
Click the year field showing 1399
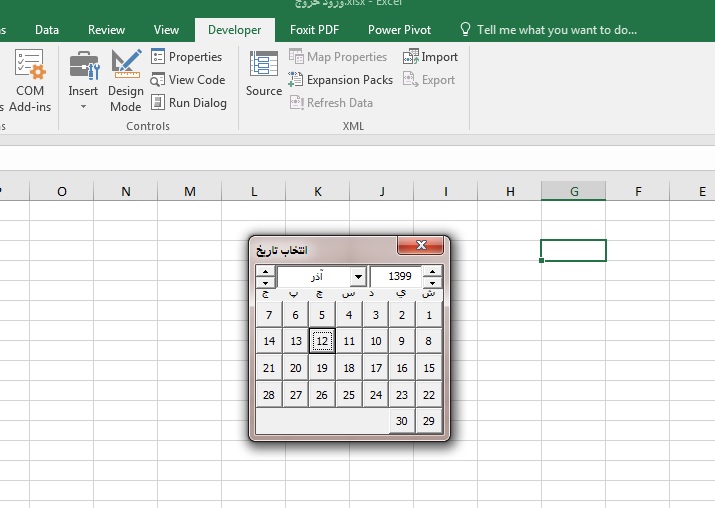pos(396,277)
